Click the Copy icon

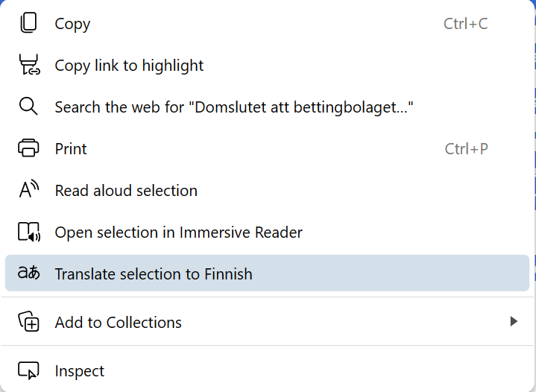coord(28,23)
